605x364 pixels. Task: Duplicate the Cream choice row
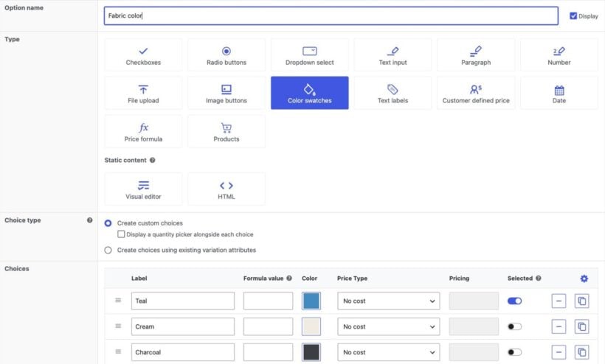click(582, 326)
